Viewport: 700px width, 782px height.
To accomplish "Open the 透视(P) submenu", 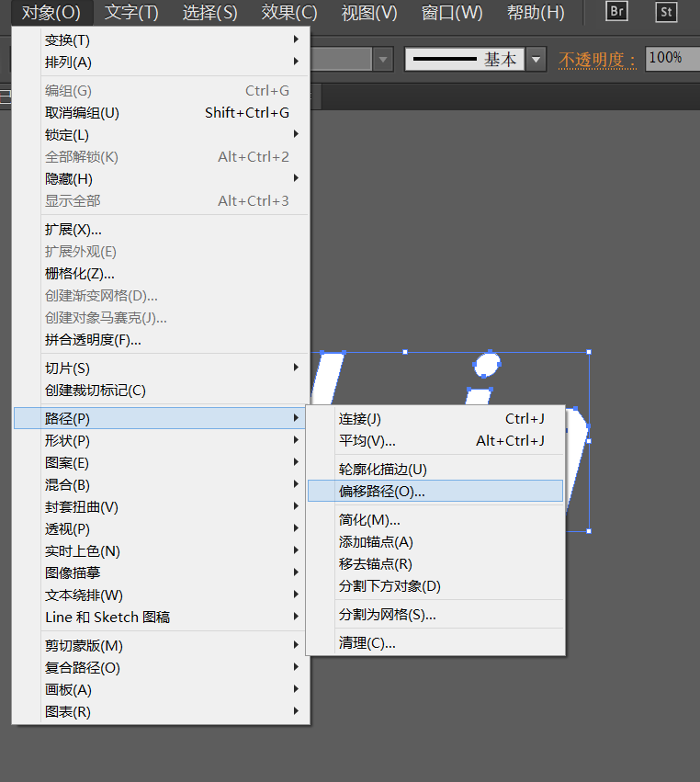I will click(x=162, y=528).
